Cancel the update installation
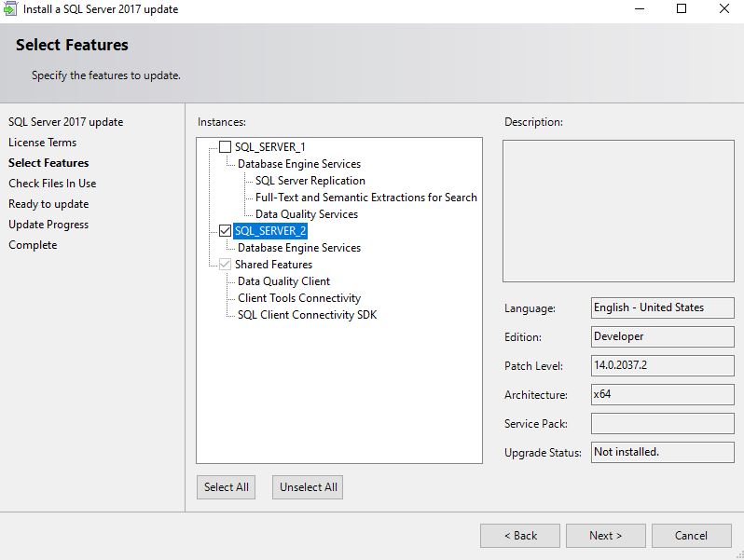The width and height of the screenshot is (744, 560). coord(692,536)
